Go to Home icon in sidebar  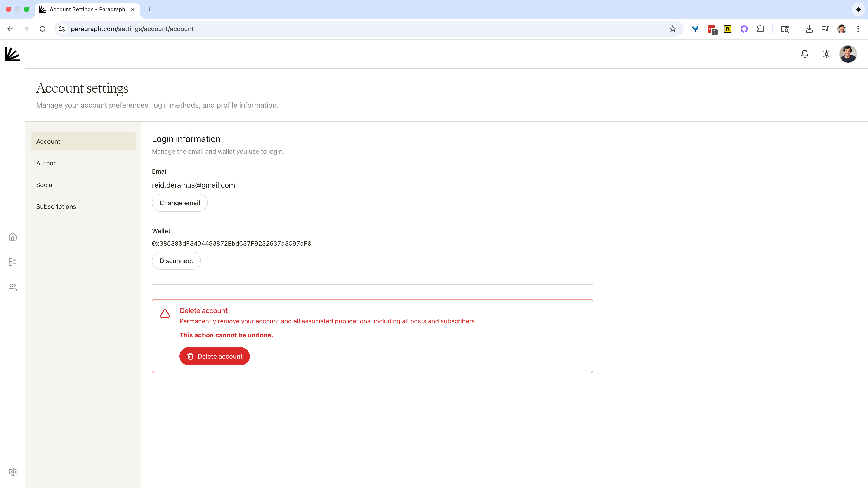tap(12, 237)
